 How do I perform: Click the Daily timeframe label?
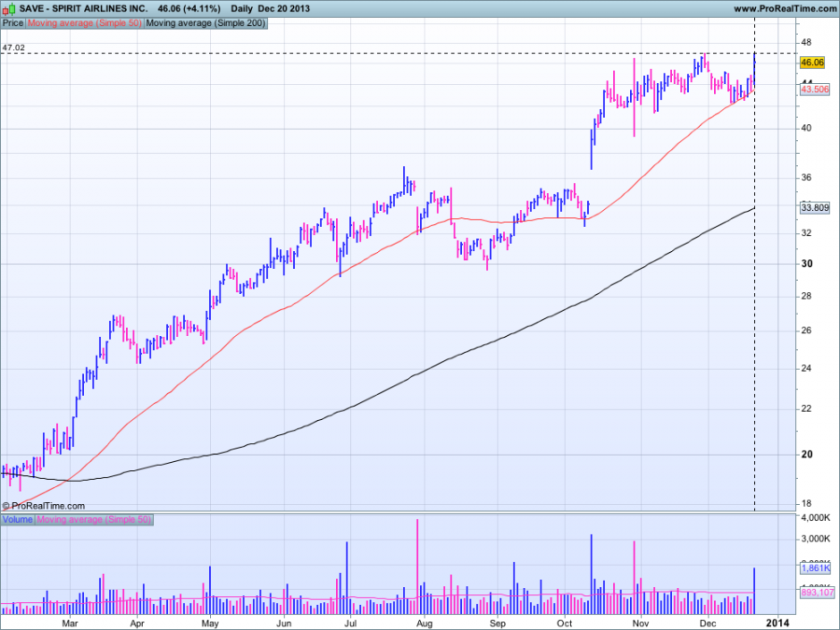[242, 8]
